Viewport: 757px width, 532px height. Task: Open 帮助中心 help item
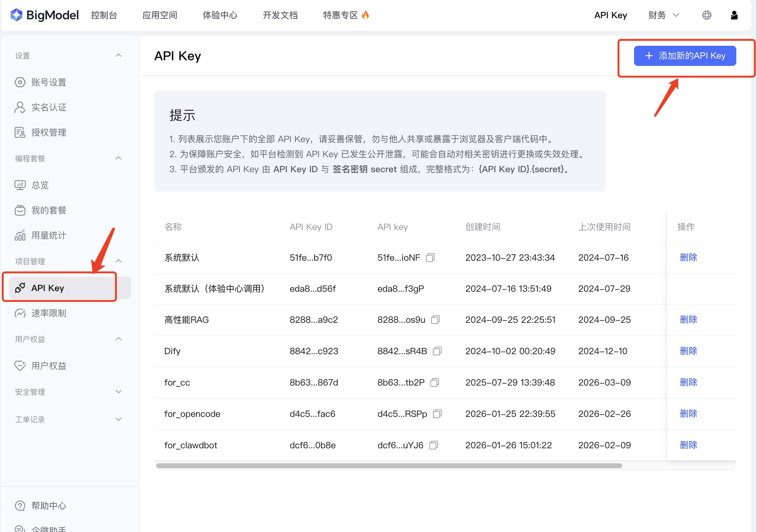coord(49,505)
